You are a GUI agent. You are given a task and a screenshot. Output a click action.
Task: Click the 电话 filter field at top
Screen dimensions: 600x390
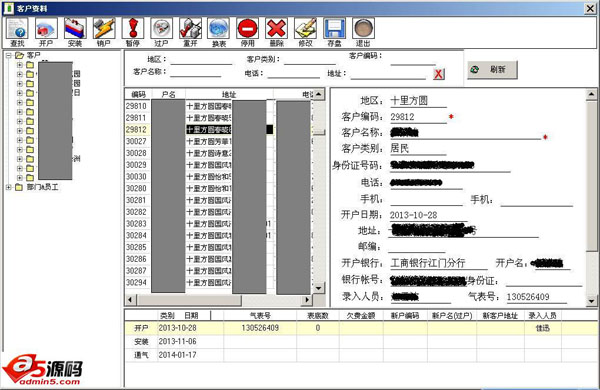pyautogui.click(x=293, y=73)
